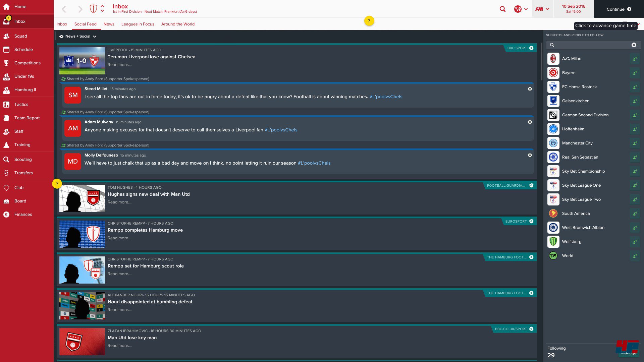644x362 pixels.
Task: Click the search magnifier icon in top bar
Action: point(502,9)
